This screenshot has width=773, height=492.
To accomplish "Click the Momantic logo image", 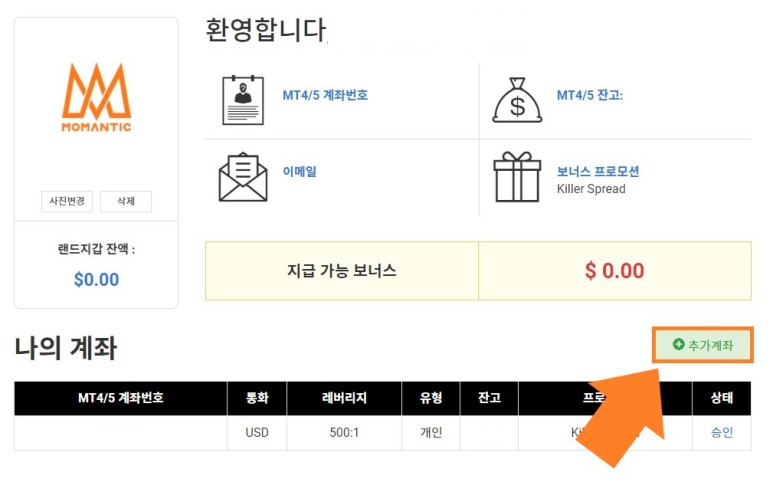I will coord(97,98).
